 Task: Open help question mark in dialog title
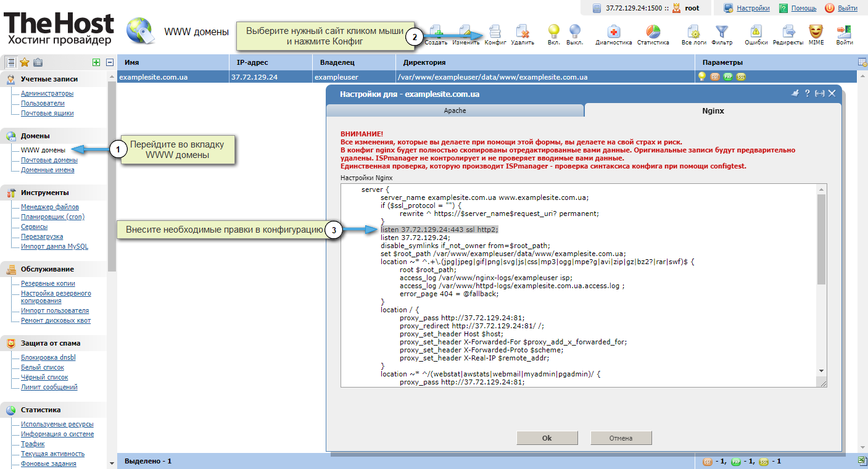tap(807, 94)
